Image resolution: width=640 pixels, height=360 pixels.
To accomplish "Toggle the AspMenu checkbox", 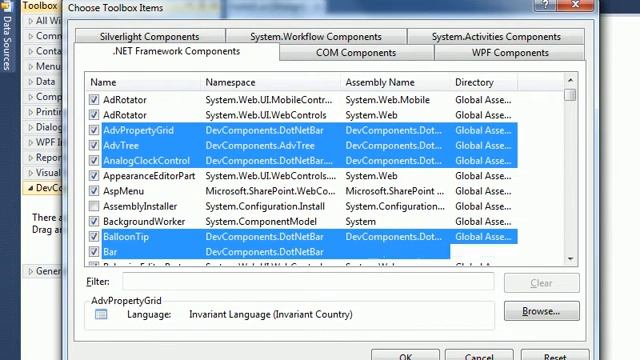I will click(x=94, y=191).
